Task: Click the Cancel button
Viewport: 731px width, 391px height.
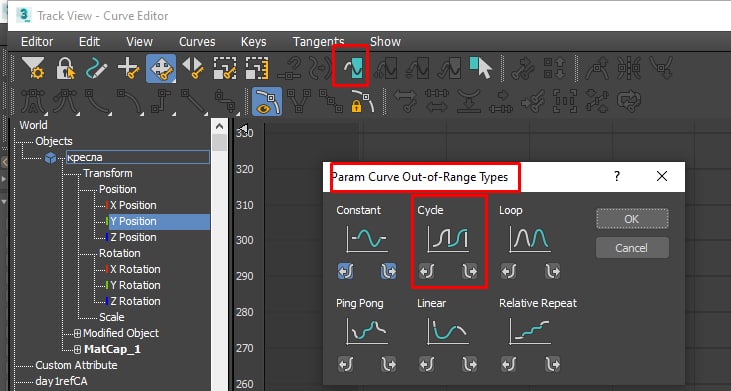Action: 632,248
